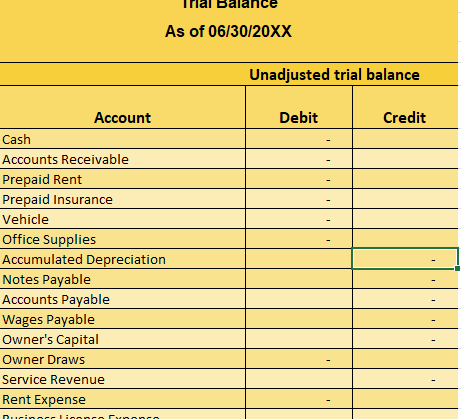Select the Accounts Payable cell
Viewport: 461px width, 419px height.
coord(122,299)
